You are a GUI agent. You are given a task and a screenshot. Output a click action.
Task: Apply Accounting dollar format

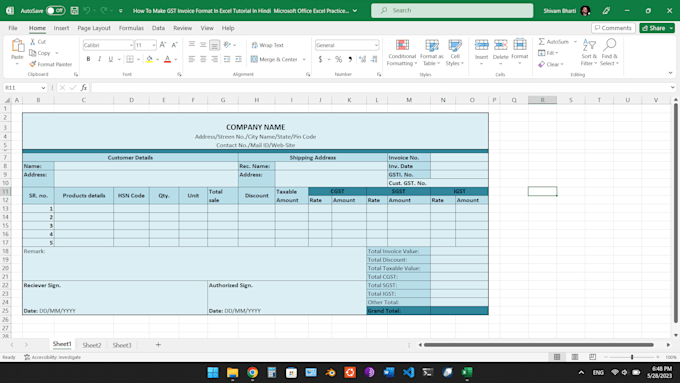[x=320, y=59]
